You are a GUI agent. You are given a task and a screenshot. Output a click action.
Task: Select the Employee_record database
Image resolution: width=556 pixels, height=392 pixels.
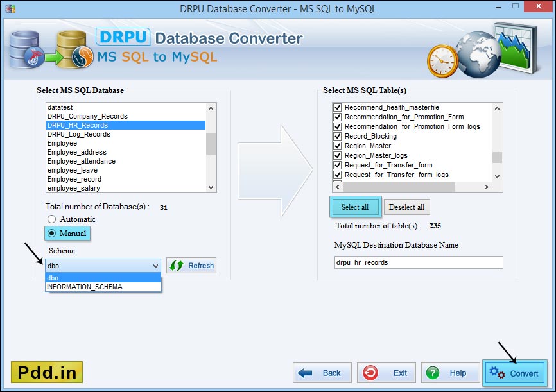pos(126,180)
